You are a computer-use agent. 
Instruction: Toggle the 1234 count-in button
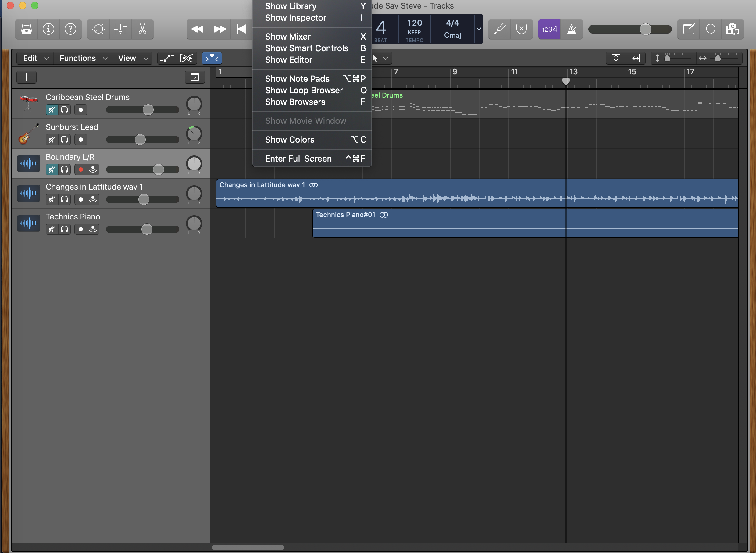[549, 29]
